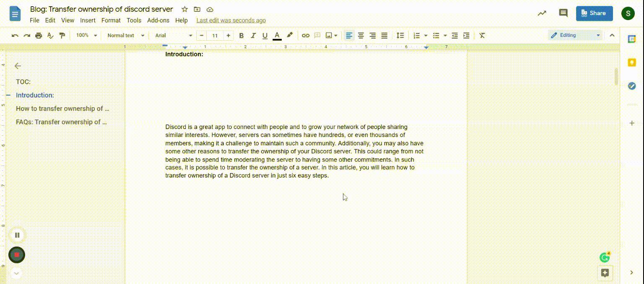
Task: Close the document outline with back arrow
Action: click(17, 66)
